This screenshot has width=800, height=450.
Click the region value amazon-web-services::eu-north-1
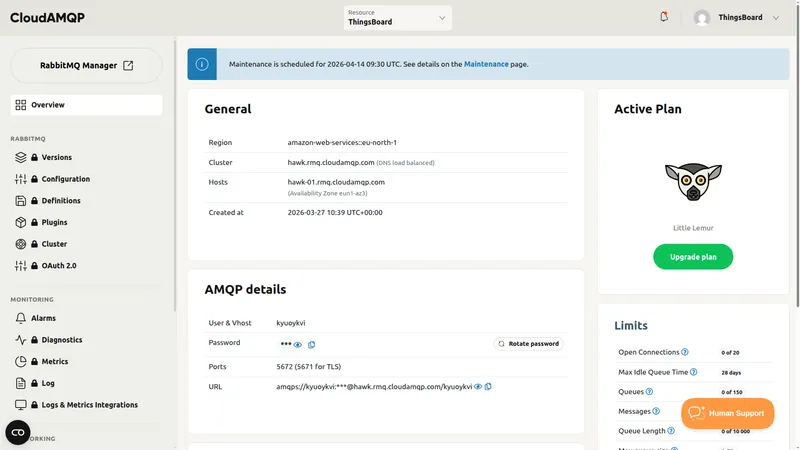click(342, 142)
